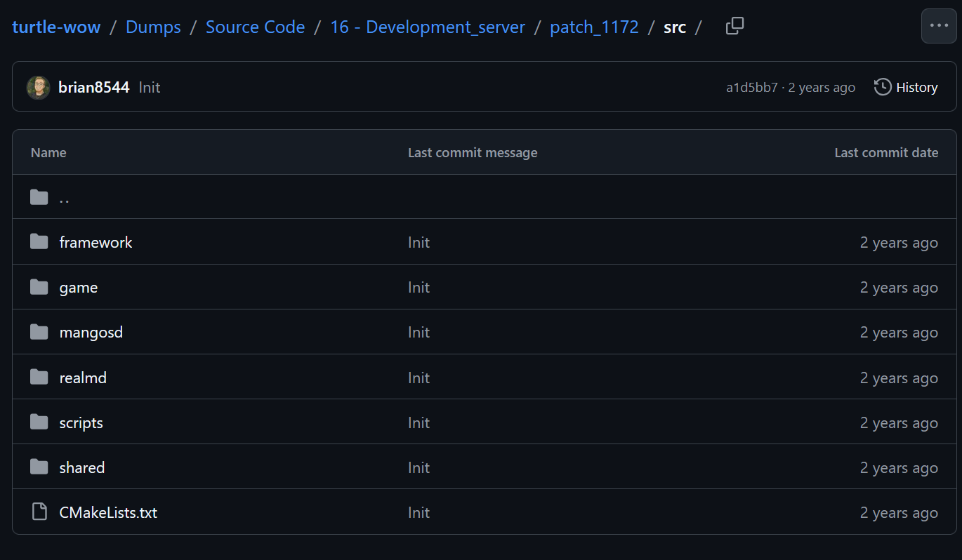The width and height of the screenshot is (962, 560).
Task: Navigate to the Dumps breadcrumb
Action: click(x=153, y=27)
